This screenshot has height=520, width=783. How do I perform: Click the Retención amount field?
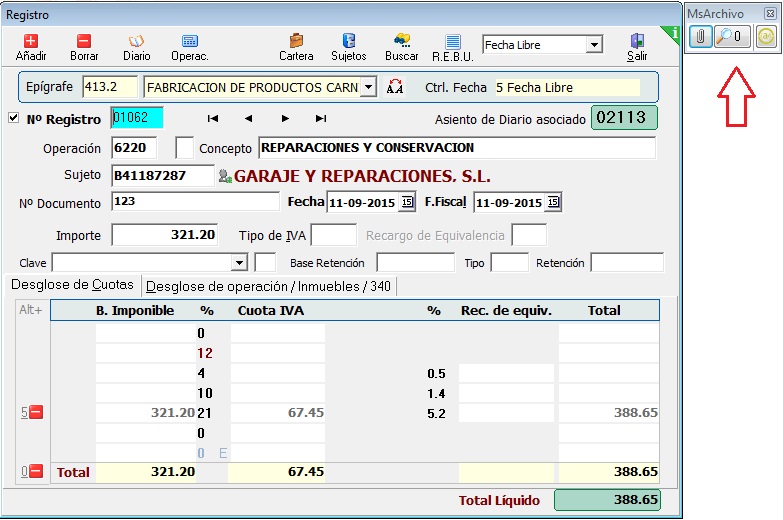coord(627,262)
